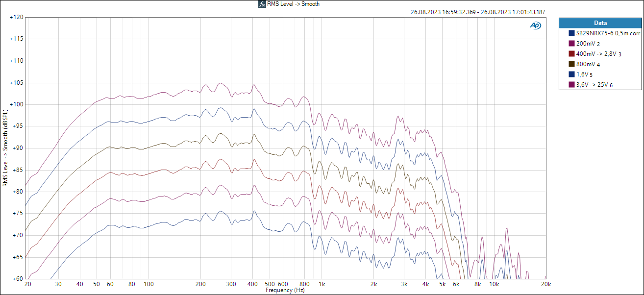Click the Data legend header
Screen dimensions: 644x295
(600, 23)
